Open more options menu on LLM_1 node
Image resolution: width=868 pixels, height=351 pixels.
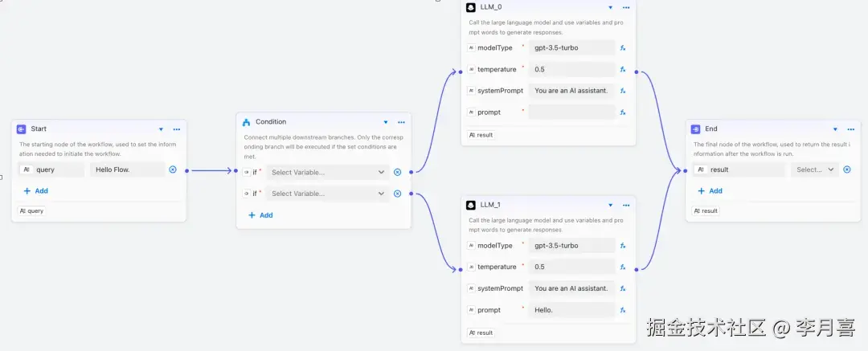pyautogui.click(x=626, y=205)
